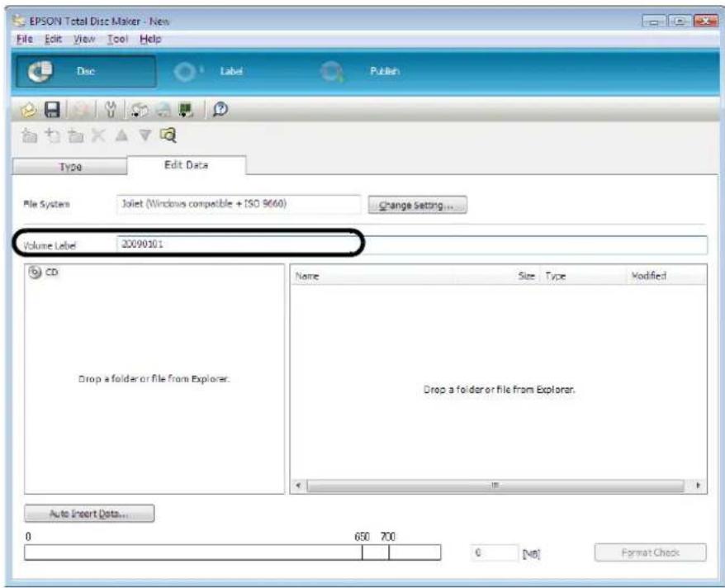Viewport: 725px width, 588px height.
Task: Click the faded third main toolbar icon
Action: (x=80, y=110)
